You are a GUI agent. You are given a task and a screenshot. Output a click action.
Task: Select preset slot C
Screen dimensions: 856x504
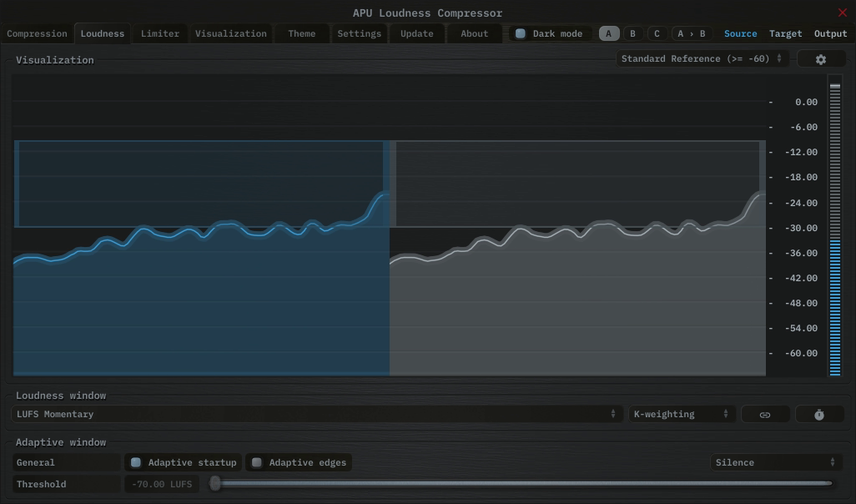[x=657, y=34]
